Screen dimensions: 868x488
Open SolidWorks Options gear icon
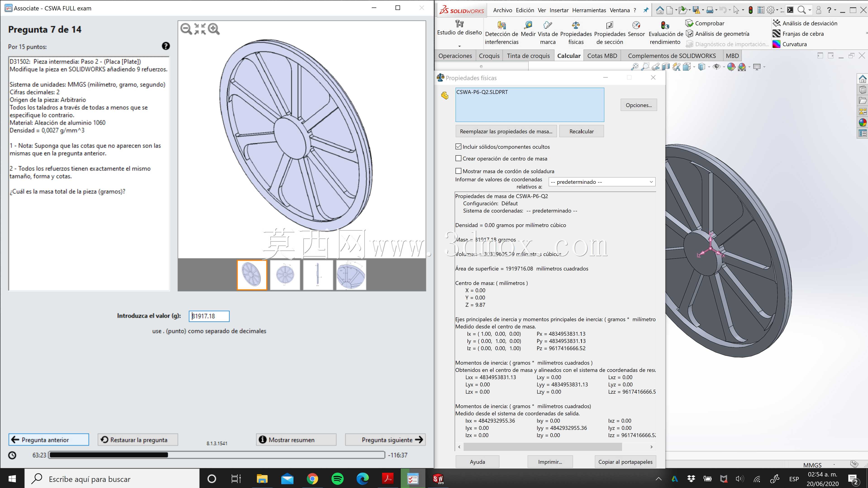tap(770, 10)
